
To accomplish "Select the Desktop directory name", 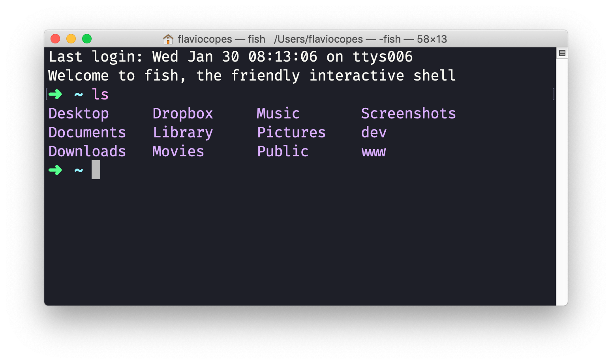I will [x=79, y=113].
